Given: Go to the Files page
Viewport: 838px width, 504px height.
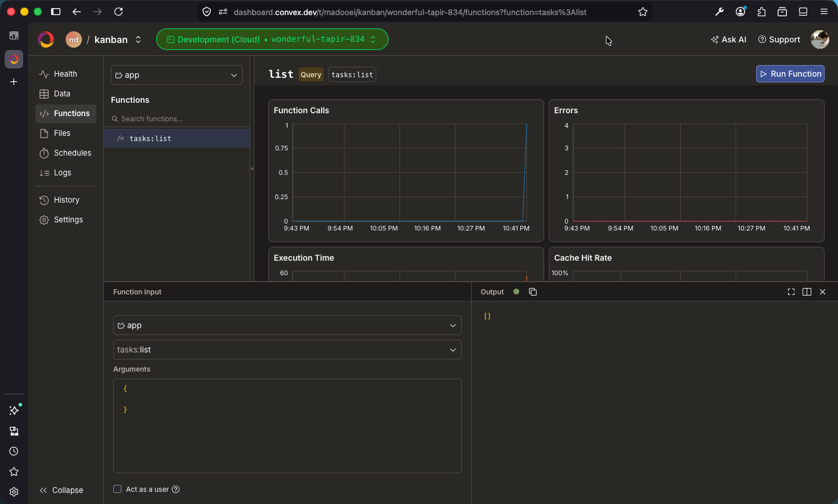Looking at the screenshot, I should click(x=66, y=133).
